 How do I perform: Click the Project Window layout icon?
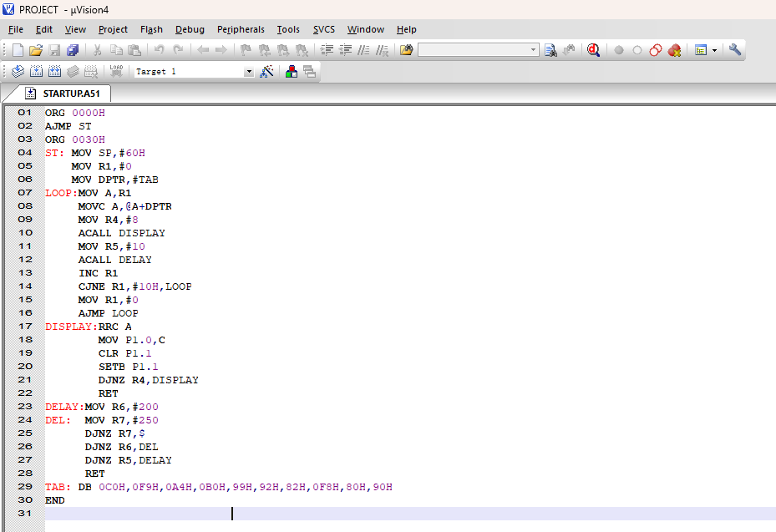[x=700, y=50]
